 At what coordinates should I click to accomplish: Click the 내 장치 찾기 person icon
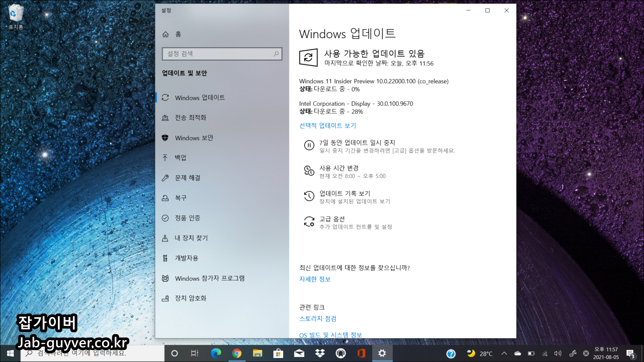165,238
